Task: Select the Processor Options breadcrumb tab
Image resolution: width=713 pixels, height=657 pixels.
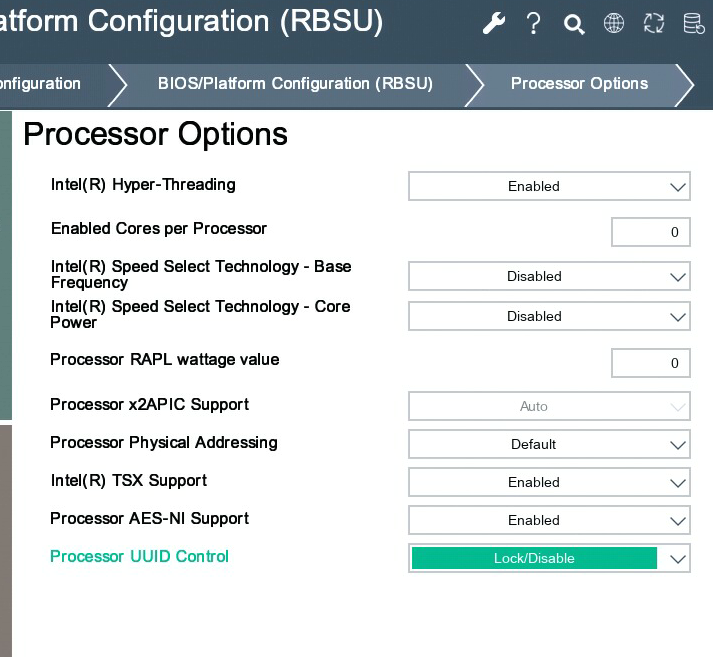Action: [x=579, y=84]
